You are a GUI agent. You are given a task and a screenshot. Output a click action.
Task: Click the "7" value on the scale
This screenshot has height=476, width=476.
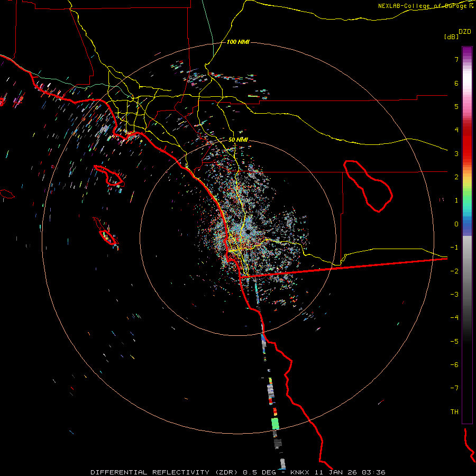tap(456, 59)
